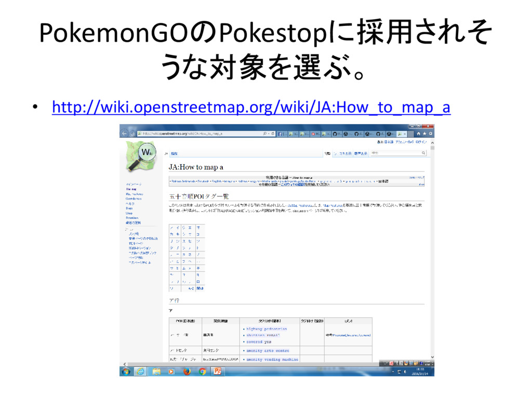Click the page heading 'JA:How to map a'
This screenshot has height=399, width=532.
click(x=196, y=167)
